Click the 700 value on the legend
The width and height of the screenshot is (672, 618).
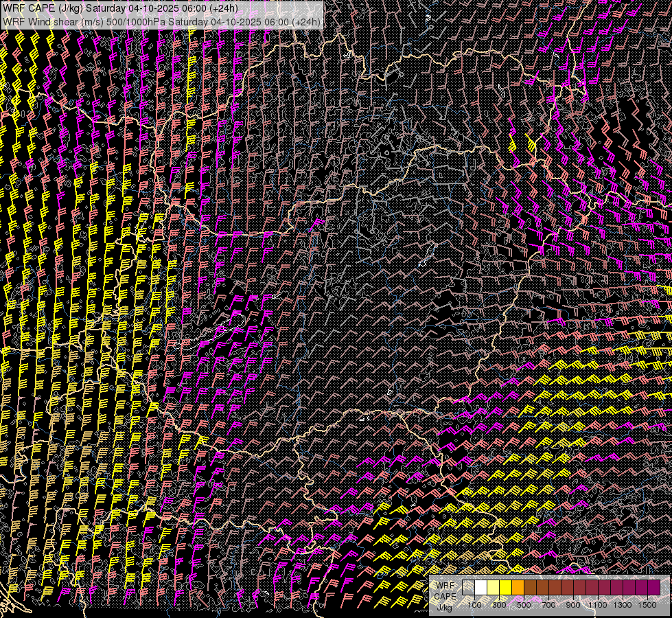[548, 605]
